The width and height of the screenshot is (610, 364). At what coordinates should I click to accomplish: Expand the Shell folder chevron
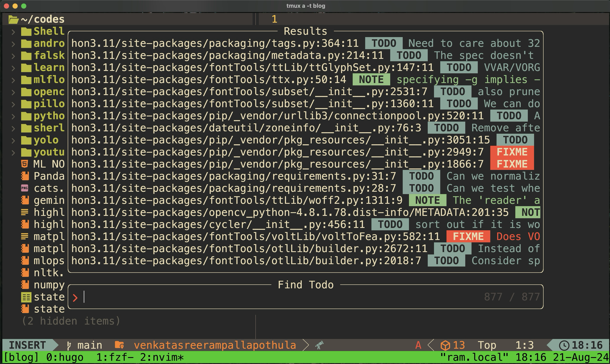[x=13, y=32]
